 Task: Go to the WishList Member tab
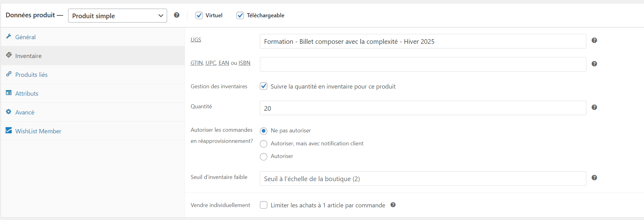(38, 131)
